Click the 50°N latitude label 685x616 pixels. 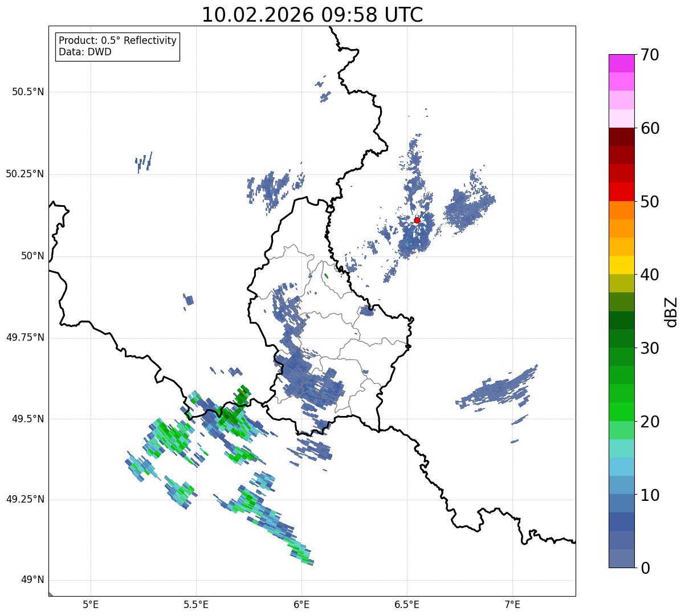(x=33, y=256)
